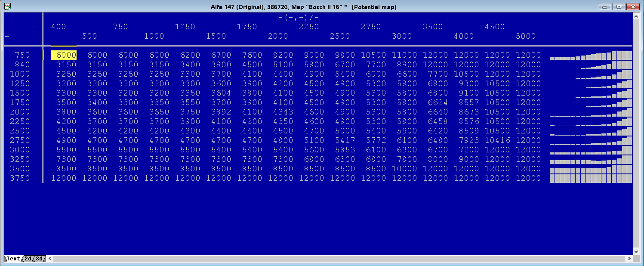Screen dimensions: 644x266
Task: Click the 5000 column axis header
Action: coord(526,36)
